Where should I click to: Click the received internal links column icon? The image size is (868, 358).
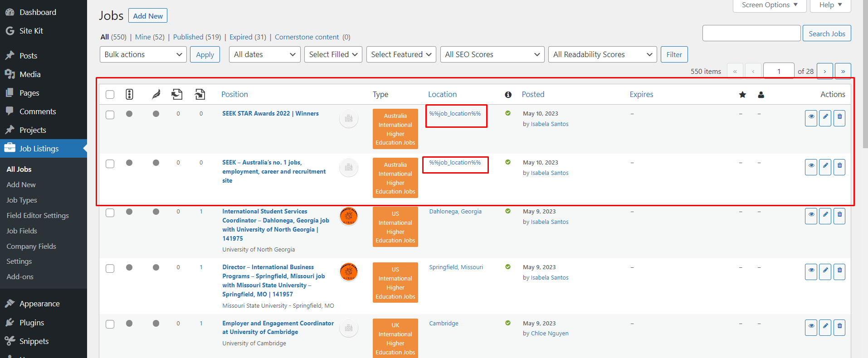pyautogui.click(x=200, y=94)
